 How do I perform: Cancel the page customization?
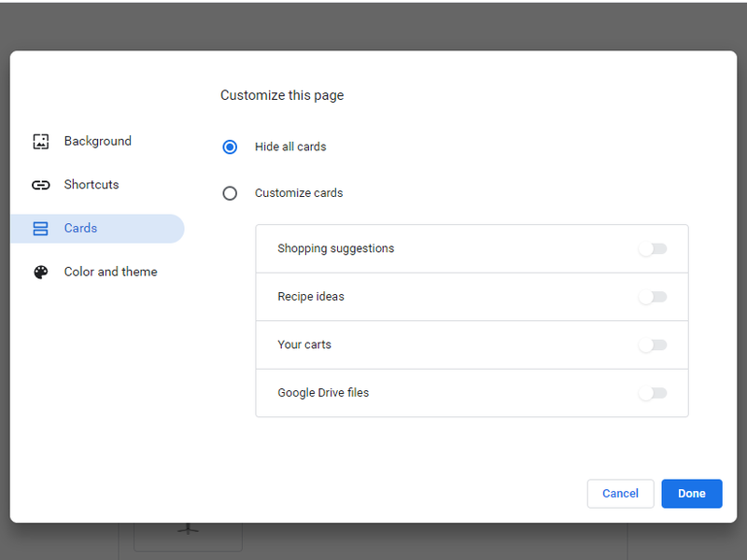(620, 493)
